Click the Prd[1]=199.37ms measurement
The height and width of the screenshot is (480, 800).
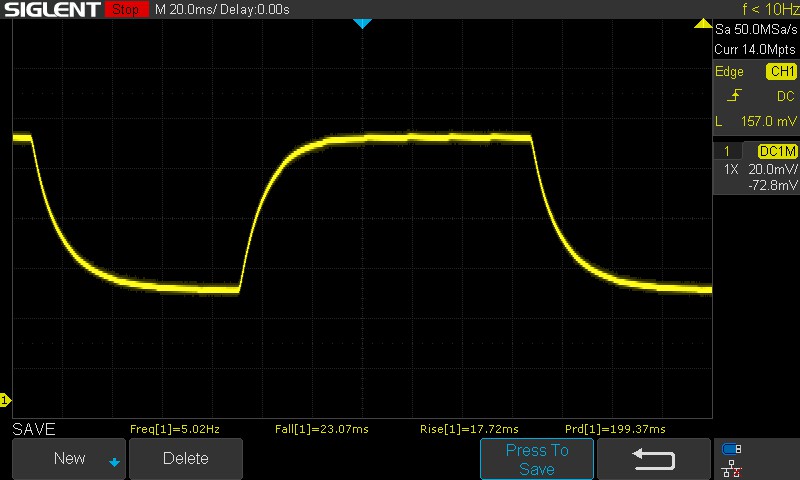[x=615, y=429]
